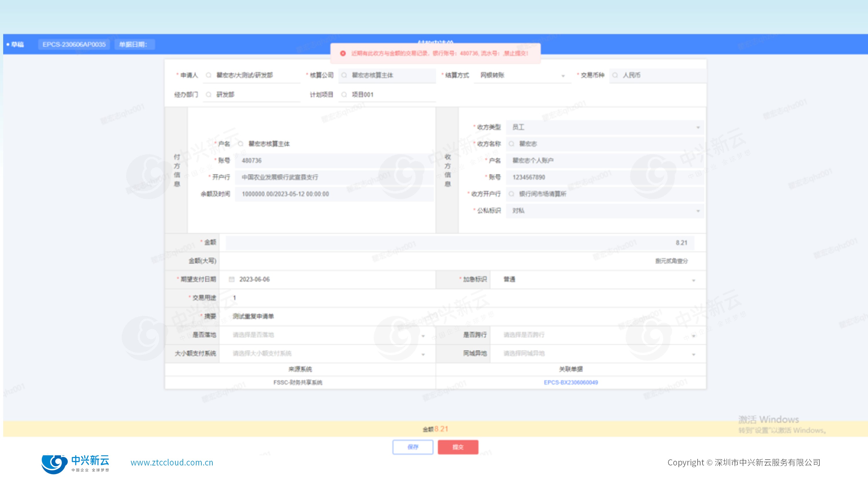
Task: Click the error alert message text
Action: pyautogui.click(x=440, y=53)
